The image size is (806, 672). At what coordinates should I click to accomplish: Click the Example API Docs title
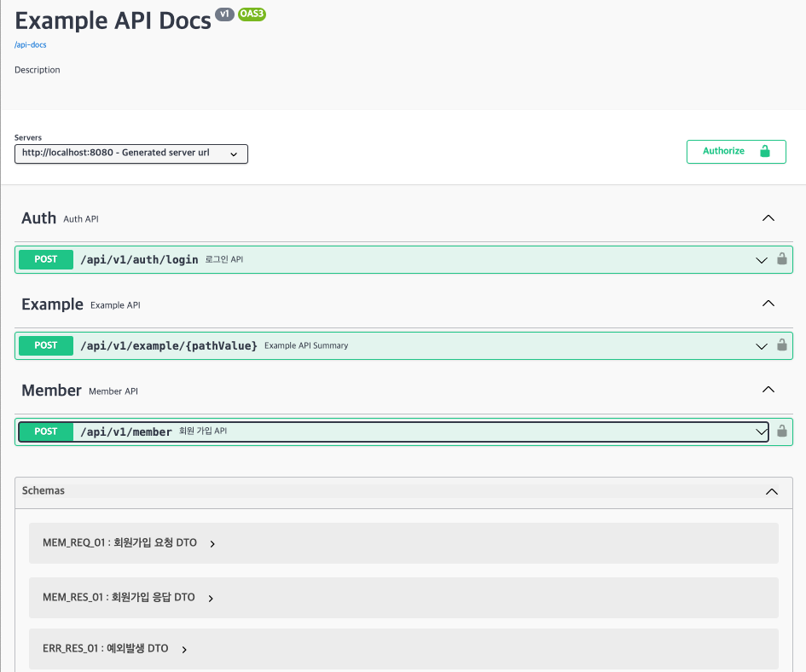coord(113,21)
